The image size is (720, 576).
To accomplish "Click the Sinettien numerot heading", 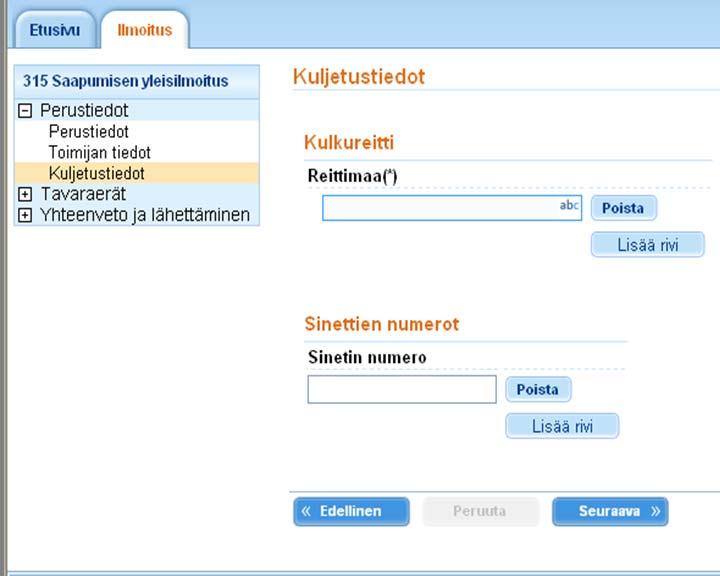I will (382, 324).
